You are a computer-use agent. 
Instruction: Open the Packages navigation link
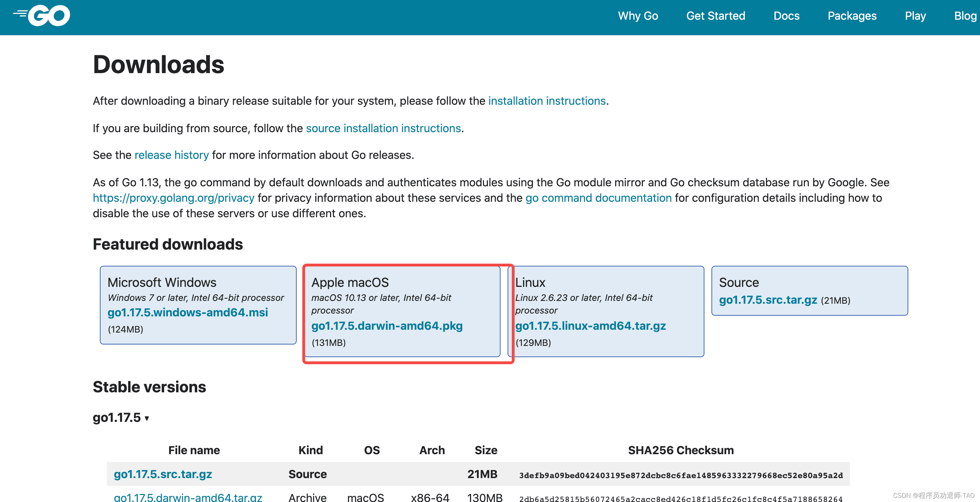852,16
